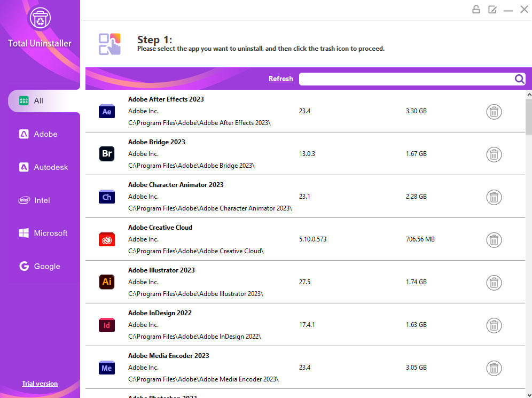Image resolution: width=532 pixels, height=398 pixels.
Task: Click the Windows logo beside Microsoft
Action: click(24, 233)
